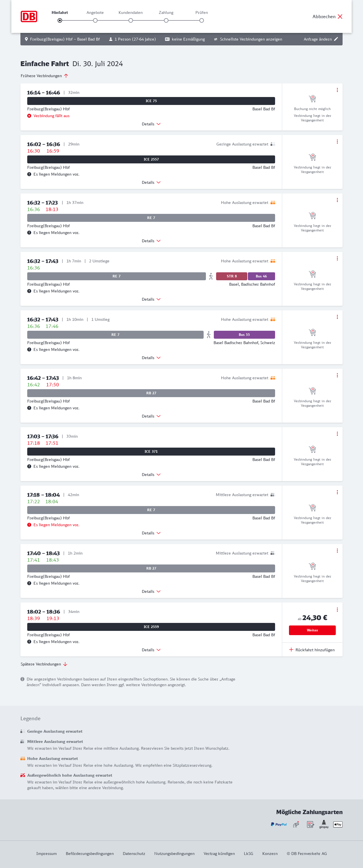
Task: Open the three-dot menu for ICE 75 connection
Action: coord(337,90)
